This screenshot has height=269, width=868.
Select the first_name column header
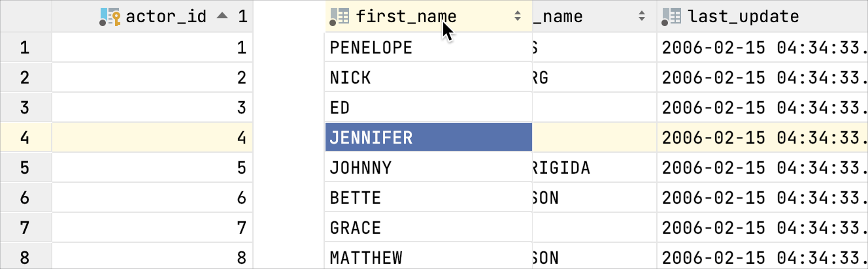pyautogui.click(x=405, y=16)
